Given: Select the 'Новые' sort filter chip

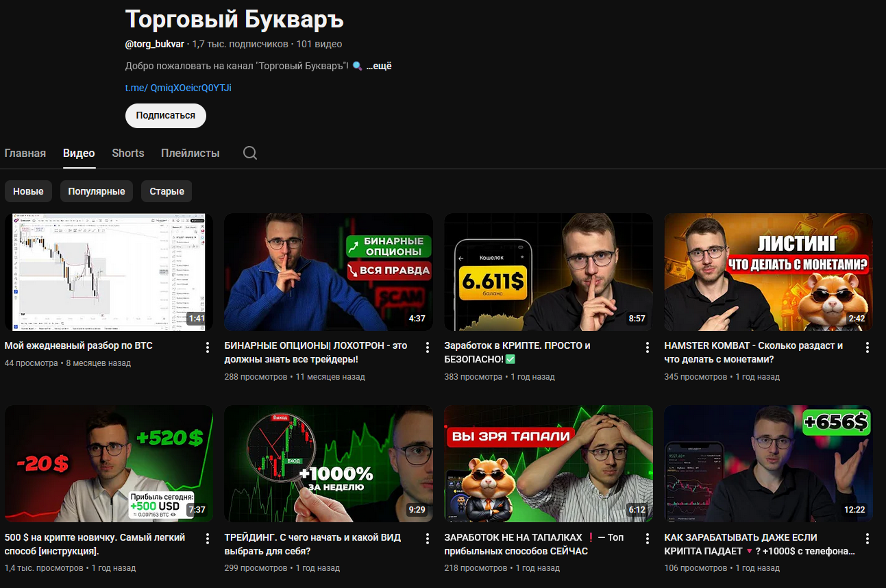Looking at the screenshot, I should pos(28,191).
